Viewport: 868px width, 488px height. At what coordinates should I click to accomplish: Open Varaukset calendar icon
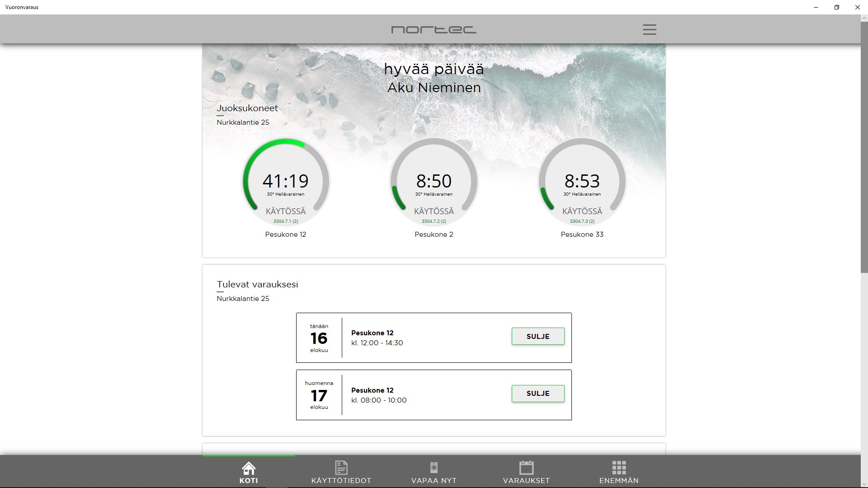(x=526, y=468)
